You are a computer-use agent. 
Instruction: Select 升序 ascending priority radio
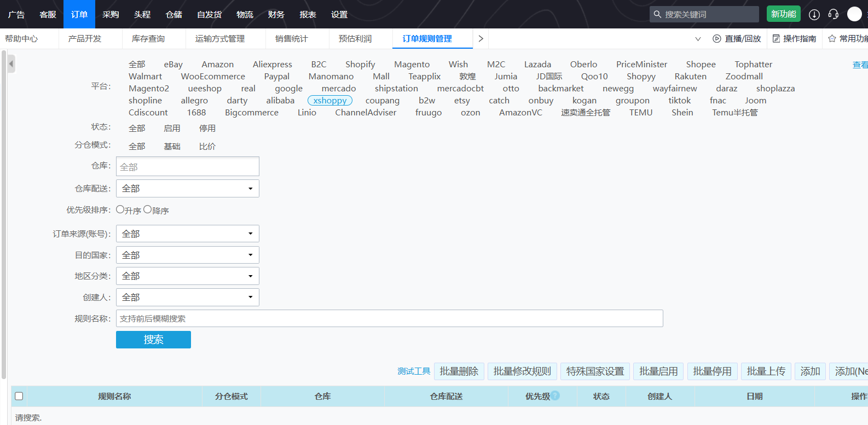[120, 209]
